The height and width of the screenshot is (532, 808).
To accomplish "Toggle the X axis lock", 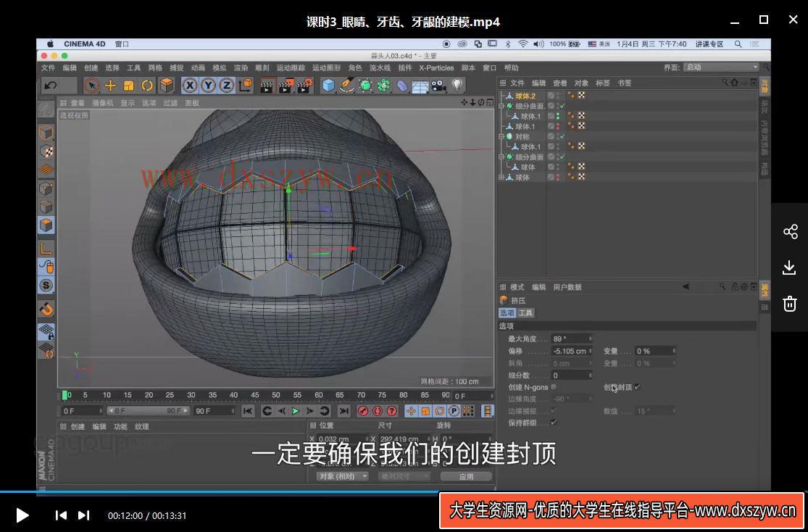I will click(190, 86).
